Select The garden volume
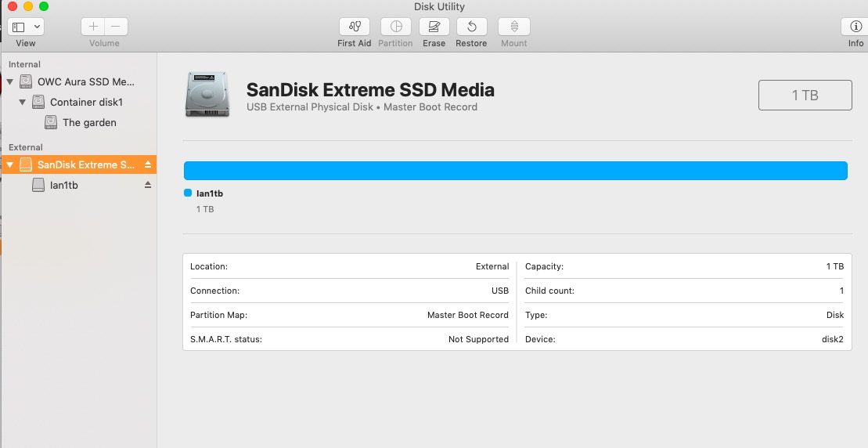Image resolution: width=868 pixels, height=448 pixels. (x=78, y=123)
